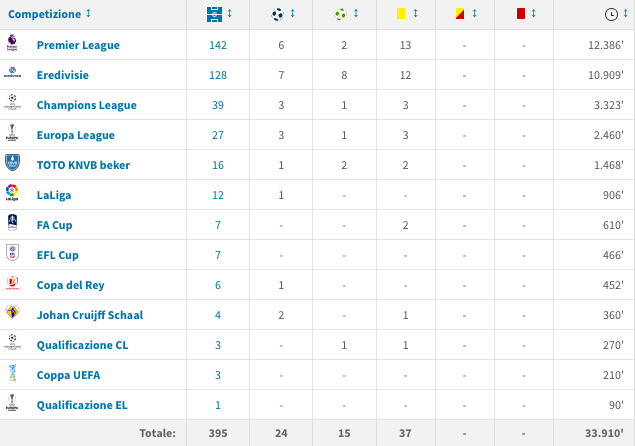Sort by the goals soccer ball column
This screenshot has width=635, height=446.
tap(283, 14)
